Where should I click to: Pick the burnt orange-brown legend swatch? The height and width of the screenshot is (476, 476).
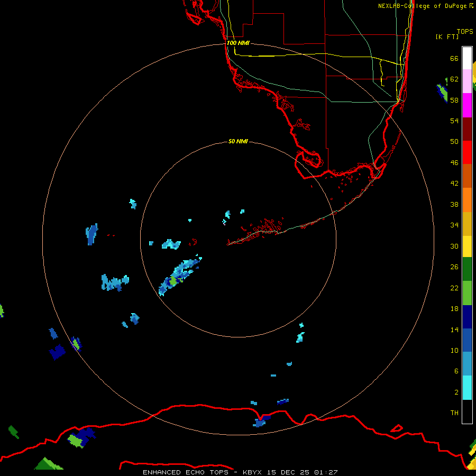[467, 176]
